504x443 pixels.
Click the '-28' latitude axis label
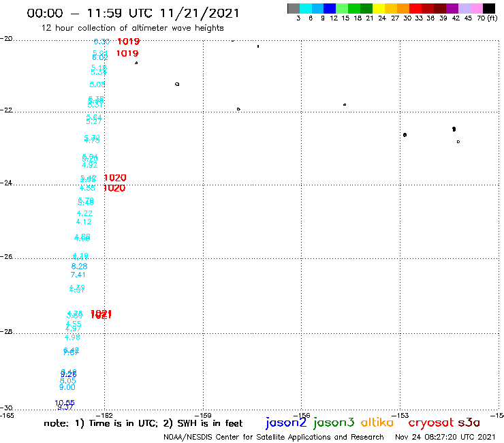click(6, 331)
